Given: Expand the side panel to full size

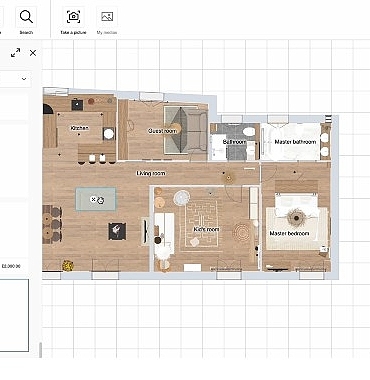Looking at the screenshot, I should (x=15, y=53).
